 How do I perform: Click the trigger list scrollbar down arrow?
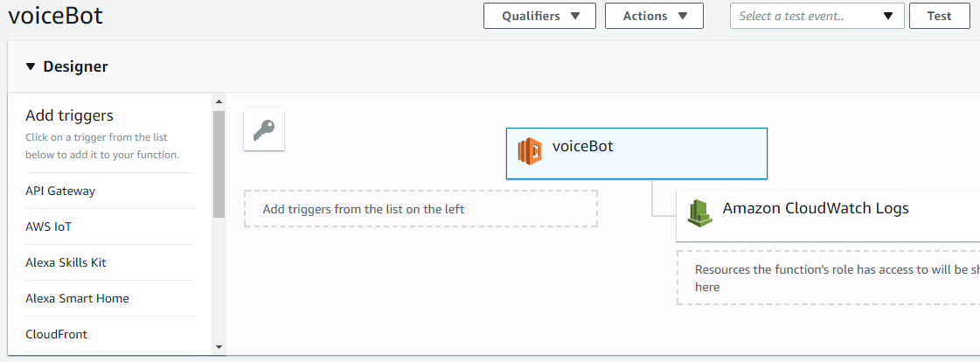tap(219, 346)
